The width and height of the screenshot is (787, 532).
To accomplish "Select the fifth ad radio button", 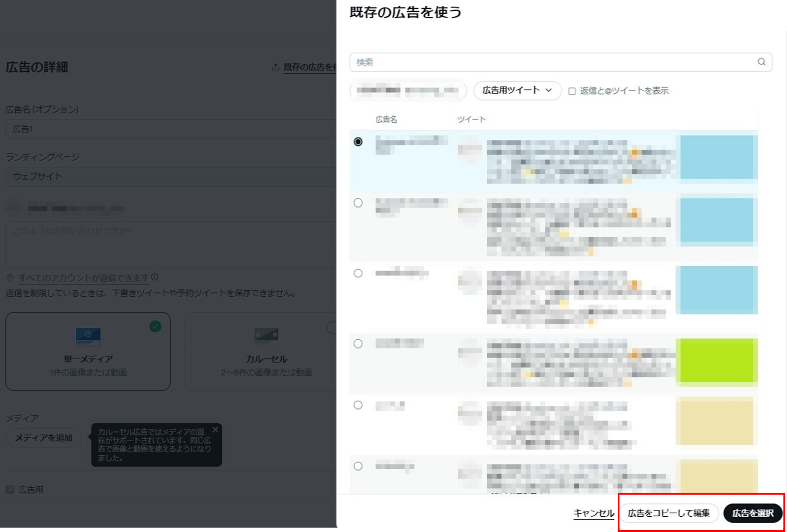I will 358,405.
